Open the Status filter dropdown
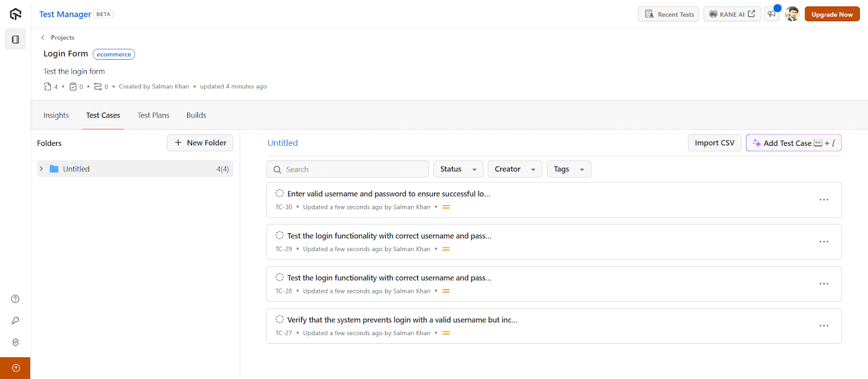 [458, 169]
